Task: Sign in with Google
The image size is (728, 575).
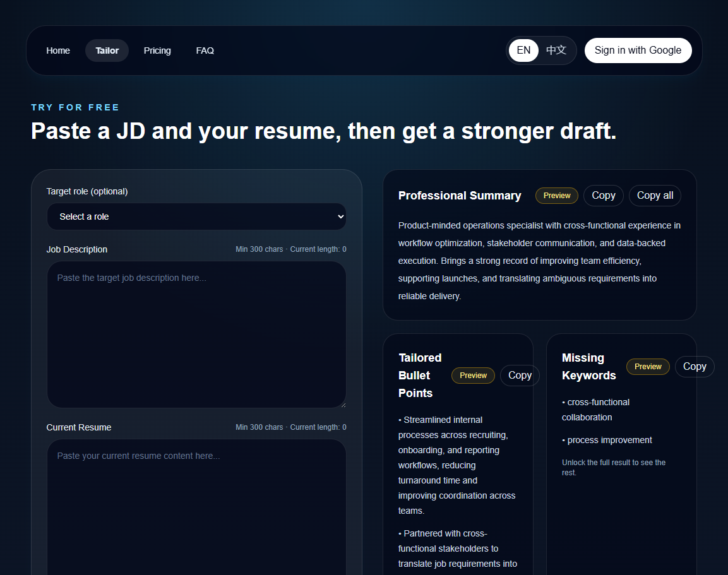Action: (x=638, y=50)
